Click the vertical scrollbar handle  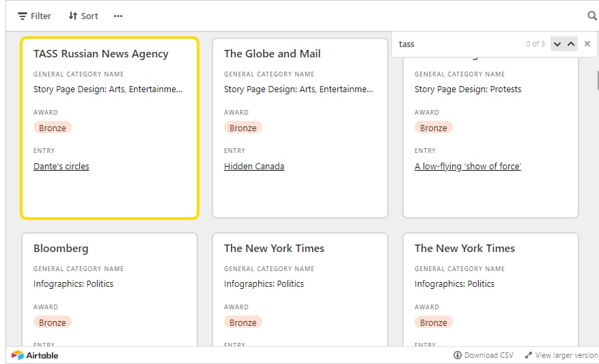598,80
